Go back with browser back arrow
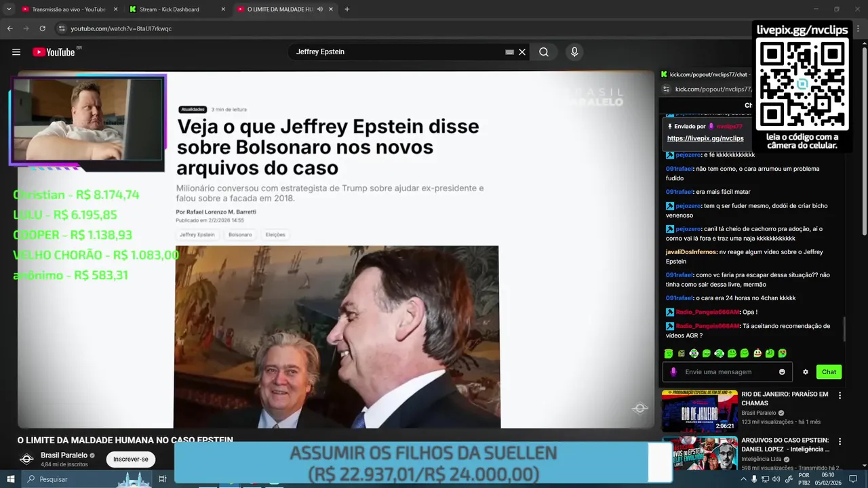The width and height of the screenshot is (868, 488). pos(9,28)
